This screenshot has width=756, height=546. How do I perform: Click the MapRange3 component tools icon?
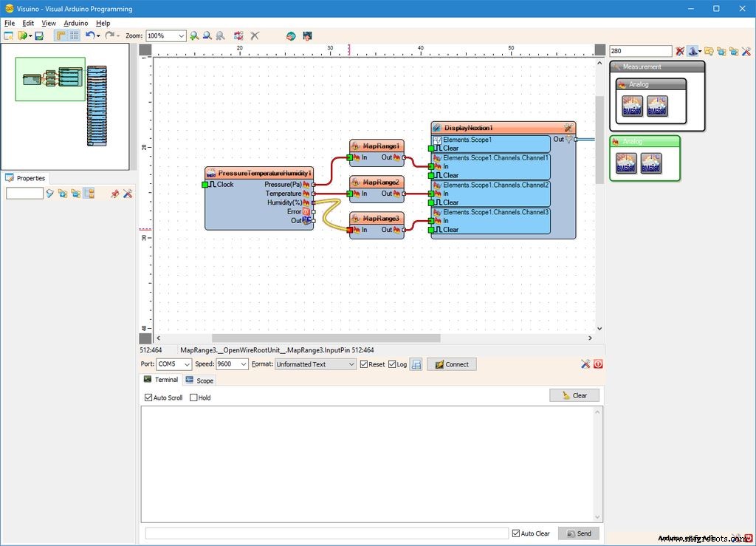tap(356, 219)
